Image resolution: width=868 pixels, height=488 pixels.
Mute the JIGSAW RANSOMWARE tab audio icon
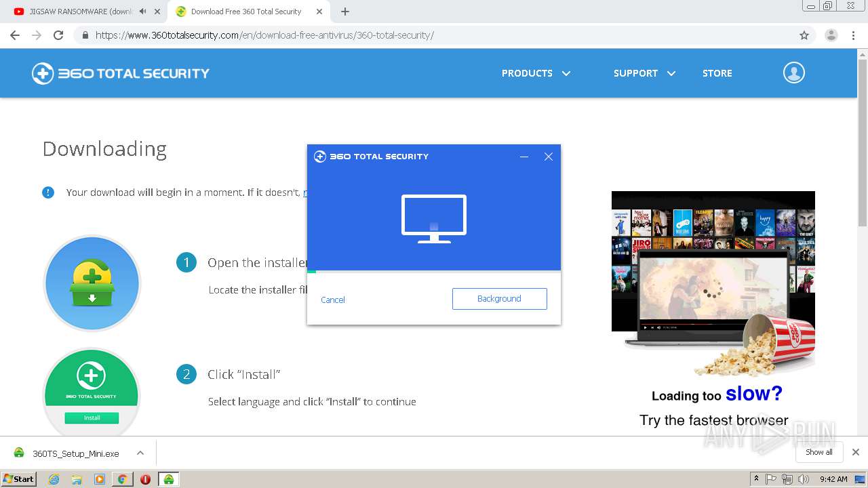tap(142, 12)
